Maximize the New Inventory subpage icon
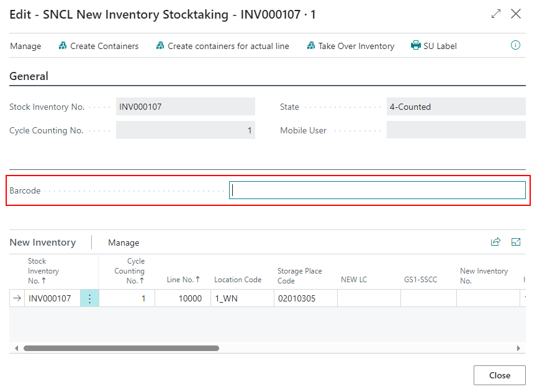 coord(516,243)
